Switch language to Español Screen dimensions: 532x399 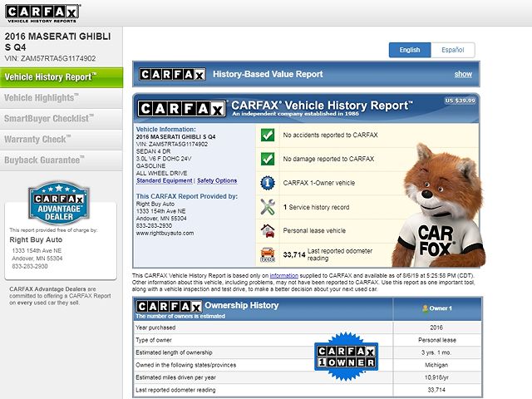[x=453, y=50]
